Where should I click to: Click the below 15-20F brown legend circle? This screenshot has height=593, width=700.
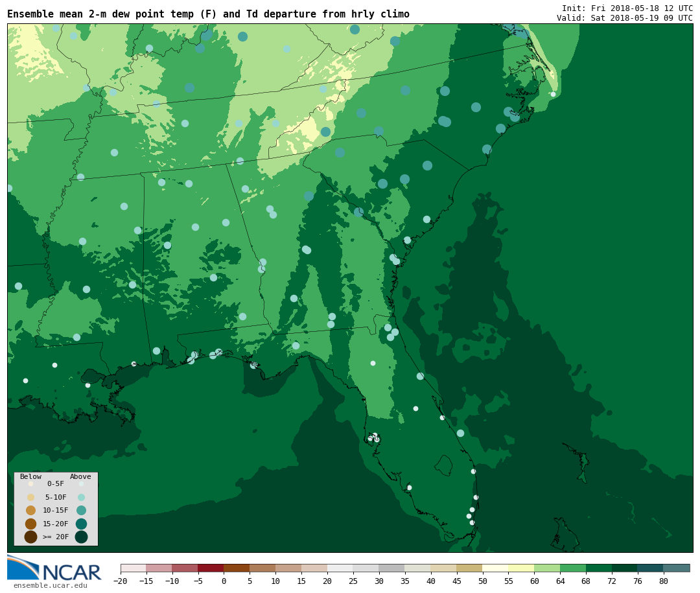31,524
